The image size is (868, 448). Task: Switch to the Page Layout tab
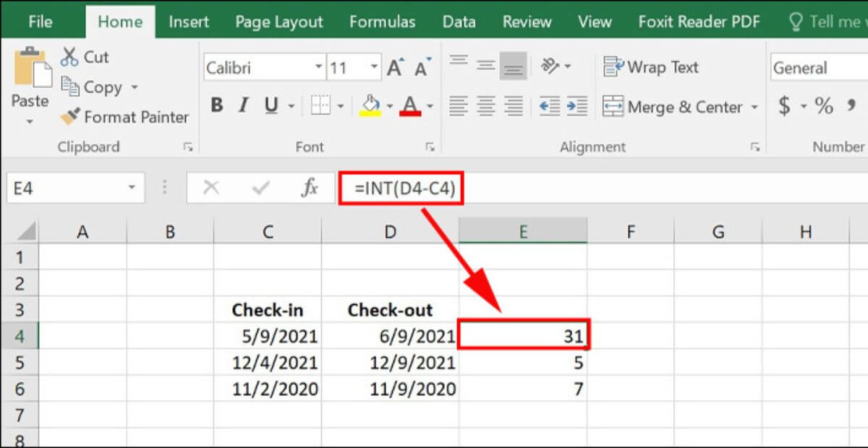point(279,21)
